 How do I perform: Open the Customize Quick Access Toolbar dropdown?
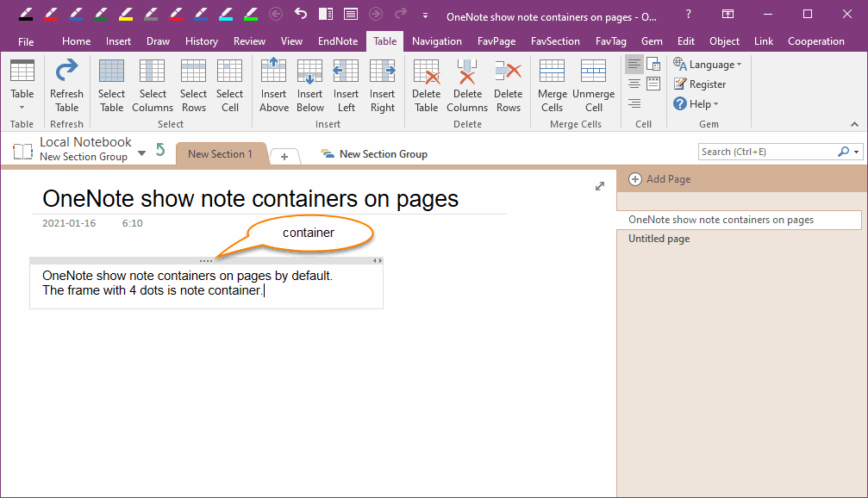pyautogui.click(x=425, y=16)
